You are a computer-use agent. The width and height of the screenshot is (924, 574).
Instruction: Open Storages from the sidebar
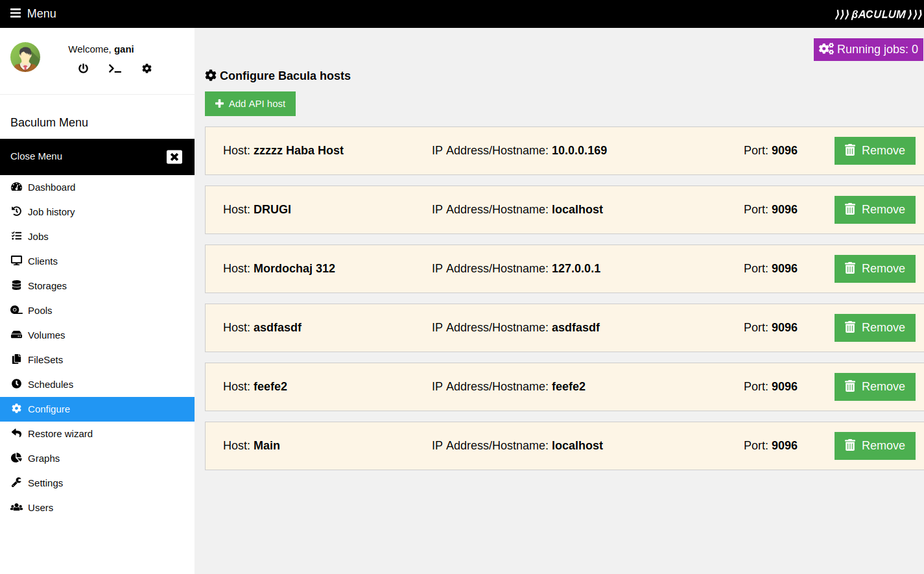pos(97,286)
